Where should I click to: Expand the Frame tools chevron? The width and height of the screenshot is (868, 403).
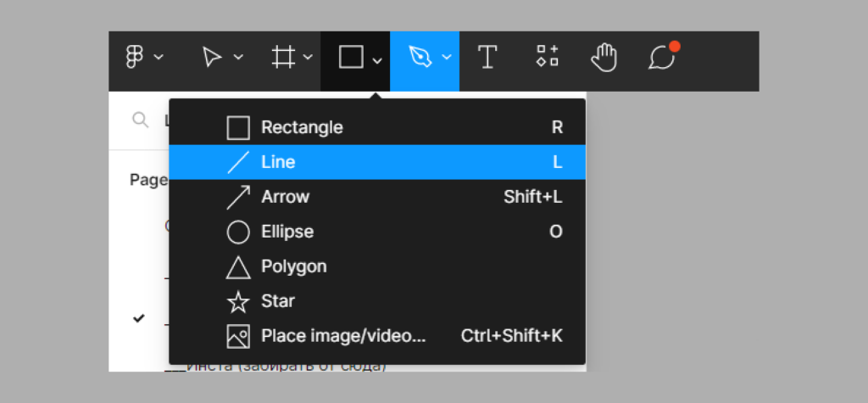pyautogui.click(x=309, y=57)
